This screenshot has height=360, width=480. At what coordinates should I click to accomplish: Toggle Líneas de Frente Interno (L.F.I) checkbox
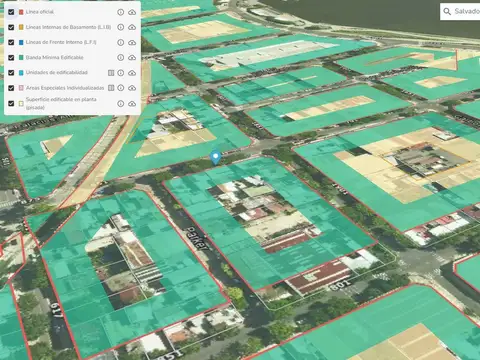click(11, 42)
